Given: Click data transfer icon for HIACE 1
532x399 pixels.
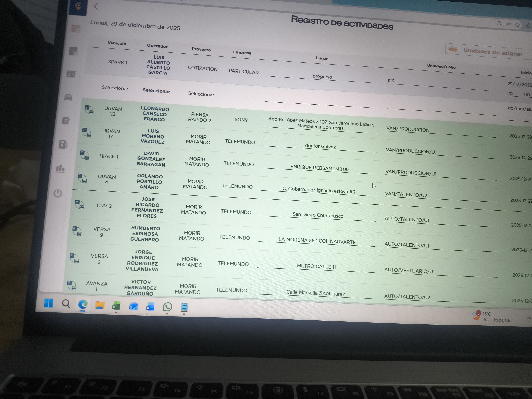Looking at the screenshot, I should (84, 155).
